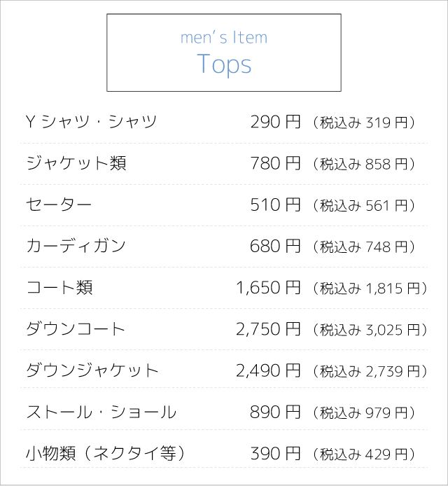This screenshot has width=448, height=486.
Task: Select the Yシャツ・シャツ item name
Action: point(91,123)
